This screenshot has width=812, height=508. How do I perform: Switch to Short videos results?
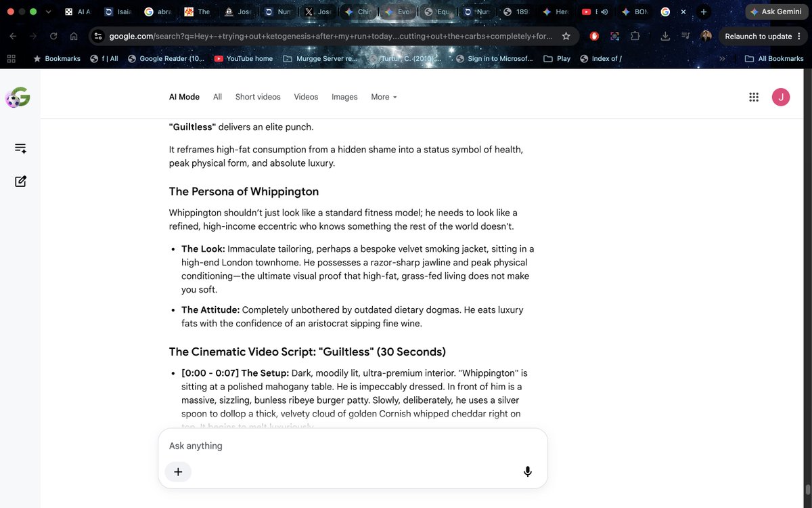[258, 97]
